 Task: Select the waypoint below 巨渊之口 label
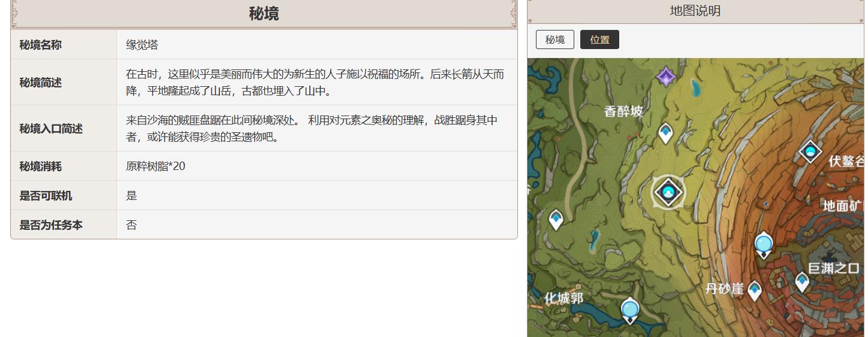click(x=802, y=282)
